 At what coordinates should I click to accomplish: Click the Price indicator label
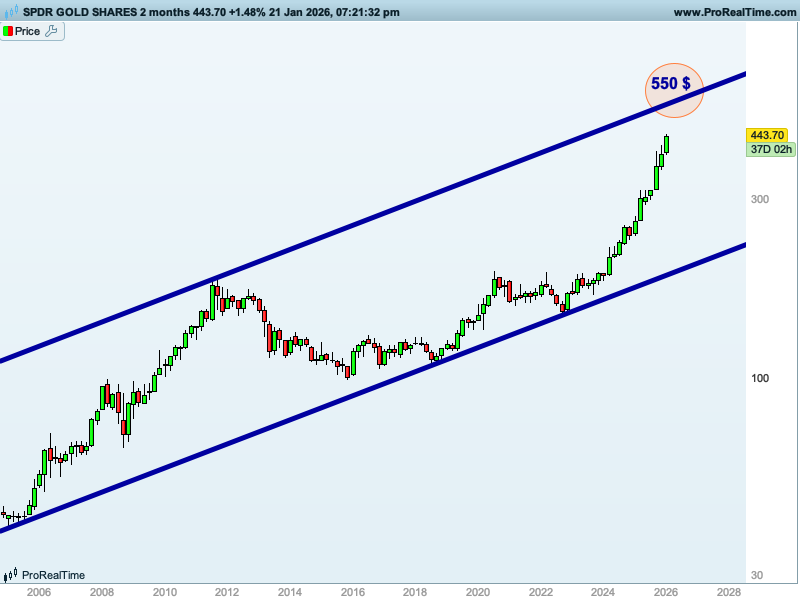coord(28,31)
